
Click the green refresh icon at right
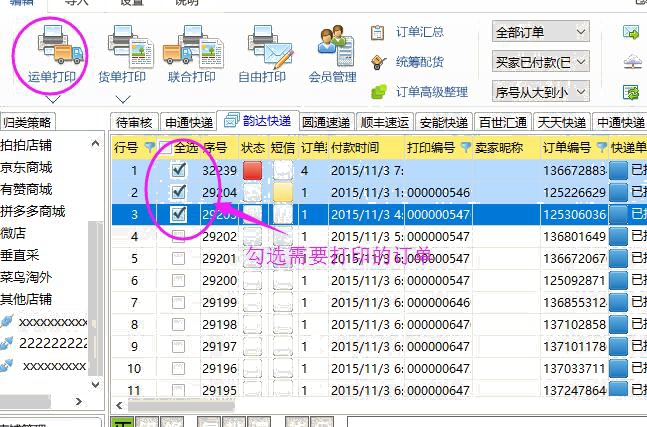point(631,92)
